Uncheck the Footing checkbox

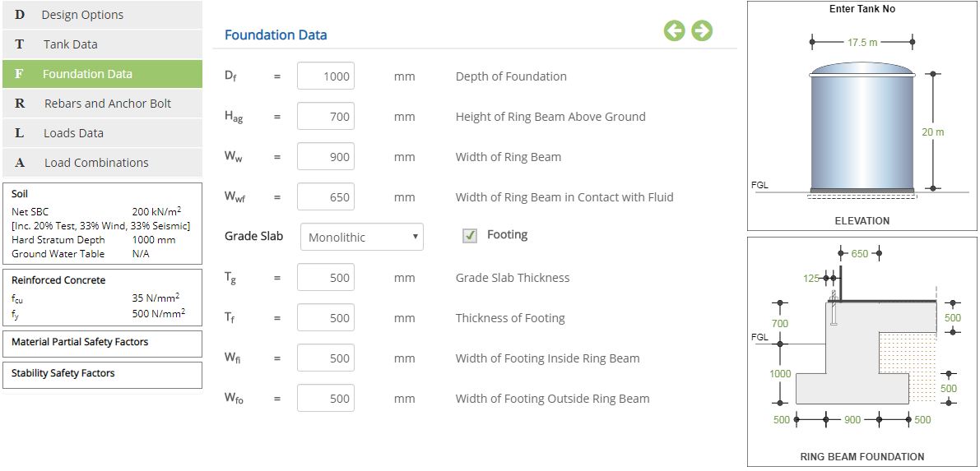click(x=470, y=236)
